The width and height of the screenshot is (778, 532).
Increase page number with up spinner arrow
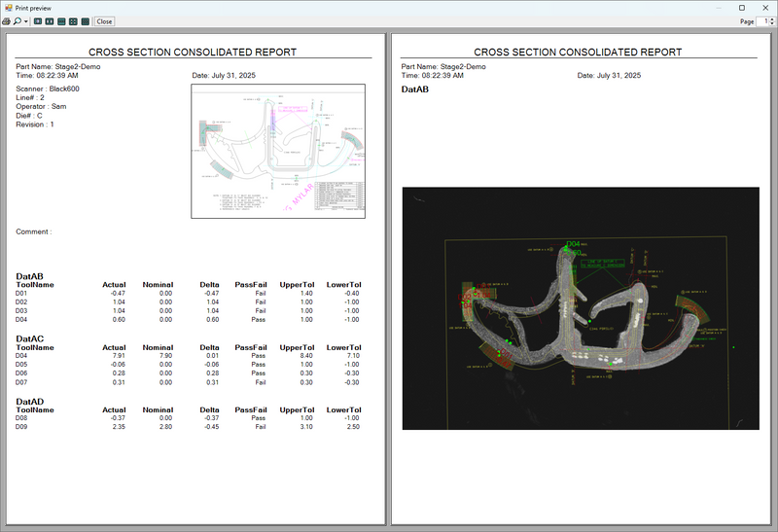[x=771, y=18]
